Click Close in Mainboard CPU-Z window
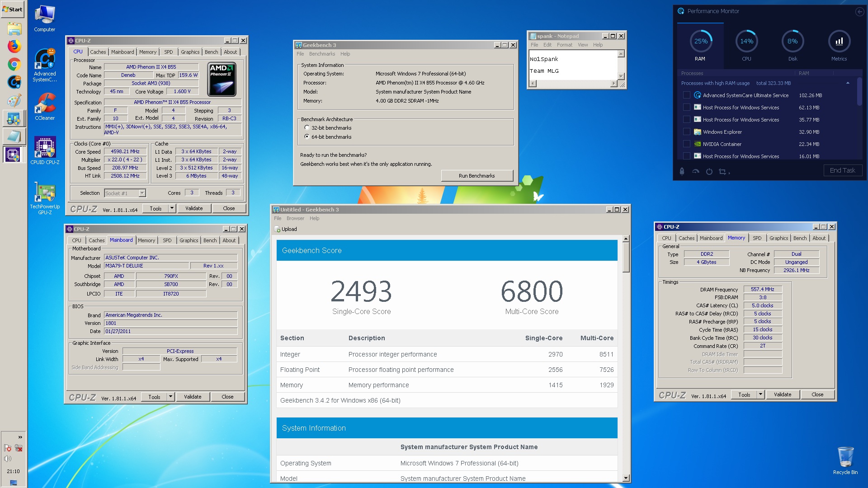Viewport: 868px width, 488px height. click(x=227, y=397)
